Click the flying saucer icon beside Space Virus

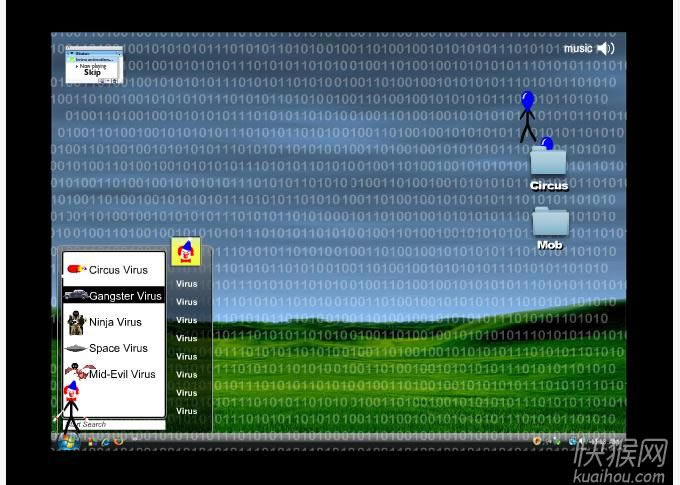click(x=76, y=348)
